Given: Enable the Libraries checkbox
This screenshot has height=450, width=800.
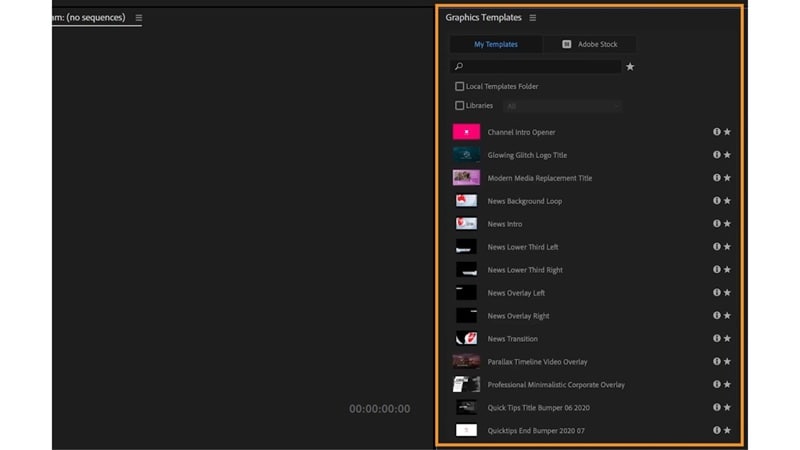Looking at the screenshot, I should point(460,106).
